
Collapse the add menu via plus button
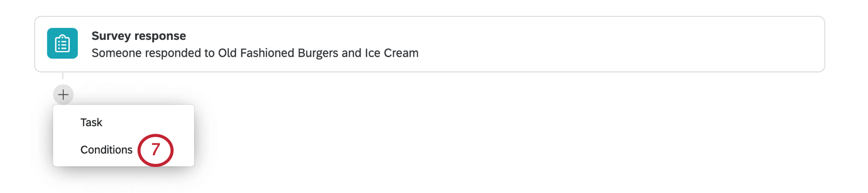(63, 94)
